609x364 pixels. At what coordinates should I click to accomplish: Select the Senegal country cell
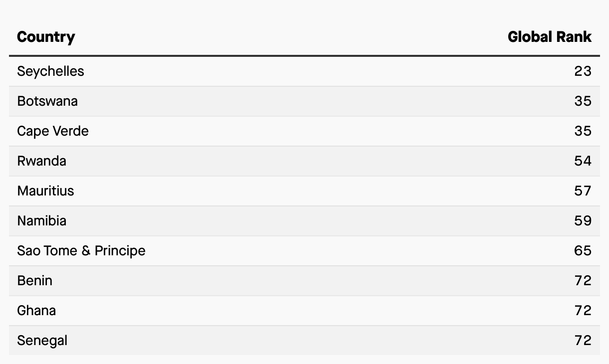coord(42,341)
